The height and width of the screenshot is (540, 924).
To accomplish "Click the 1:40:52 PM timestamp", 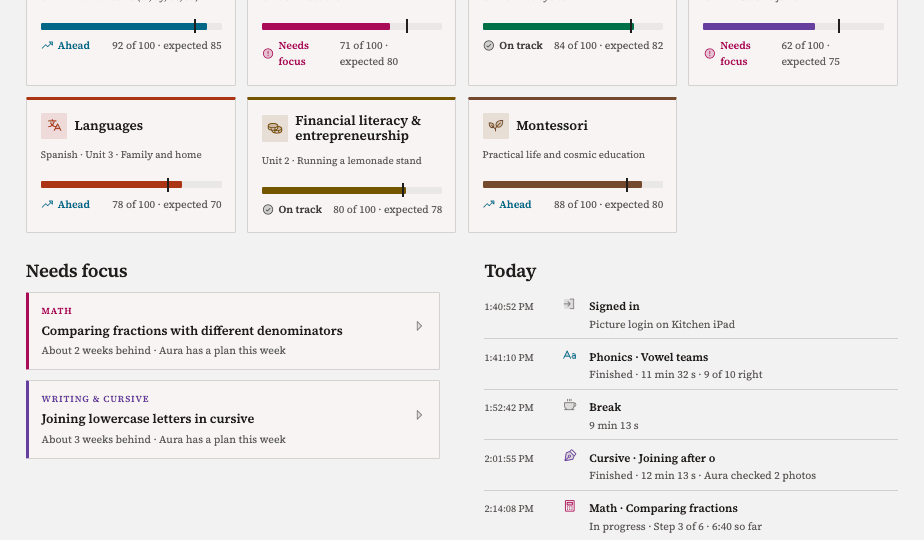I will pos(509,307).
